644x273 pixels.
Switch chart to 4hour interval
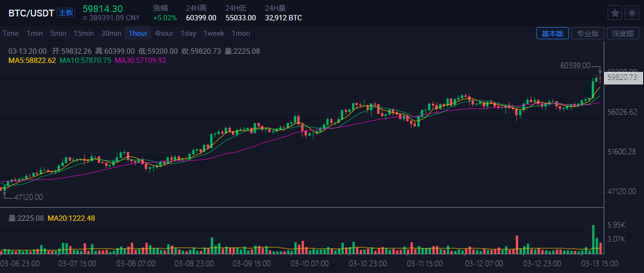coord(164,33)
